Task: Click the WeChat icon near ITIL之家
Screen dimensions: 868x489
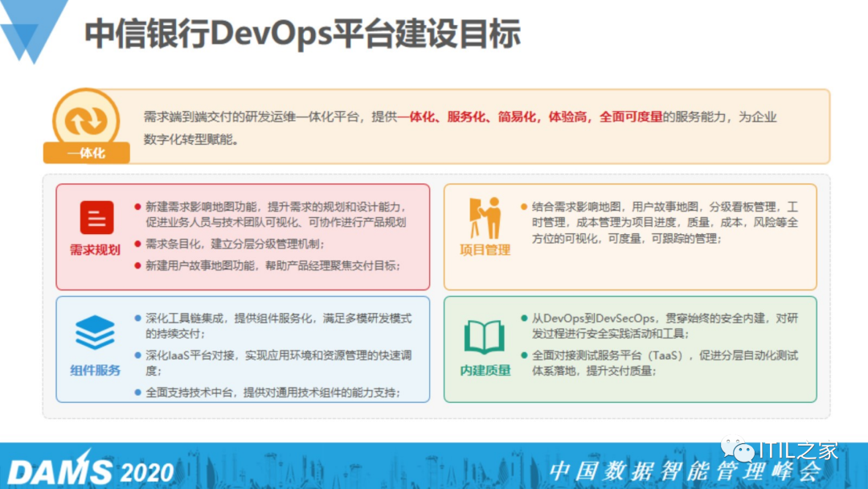Action: (737, 449)
